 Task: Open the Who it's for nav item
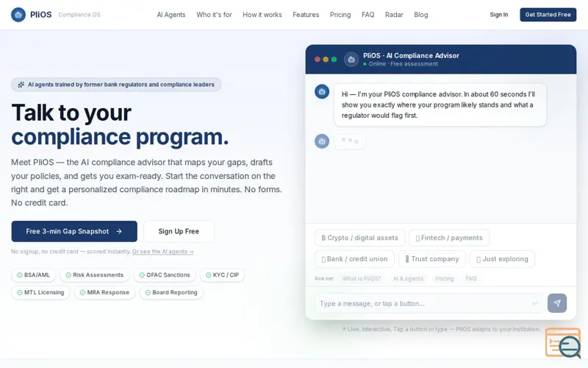(x=214, y=15)
